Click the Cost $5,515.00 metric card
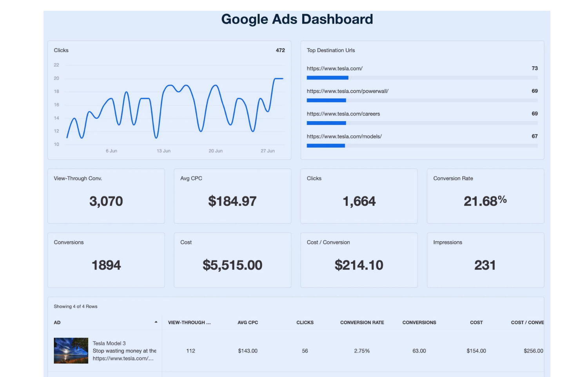 click(232, 260)
